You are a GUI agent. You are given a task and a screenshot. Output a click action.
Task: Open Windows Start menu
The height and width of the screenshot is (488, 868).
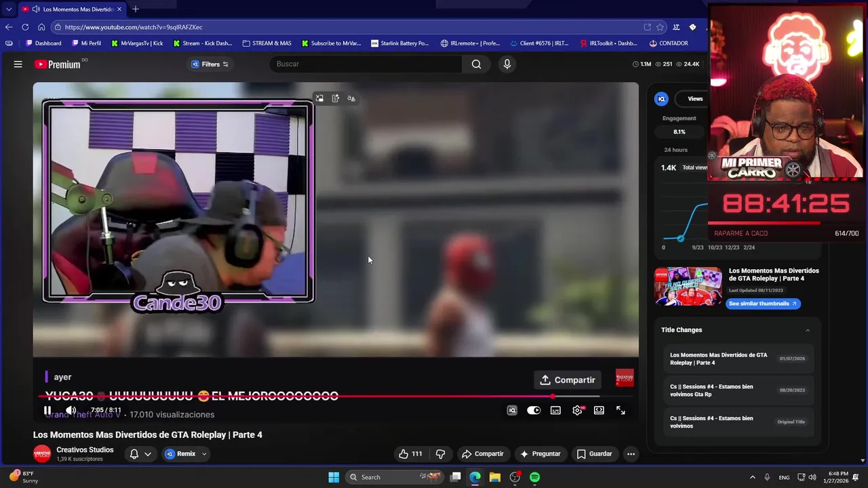pyautogui.click(x=334, y=477)
